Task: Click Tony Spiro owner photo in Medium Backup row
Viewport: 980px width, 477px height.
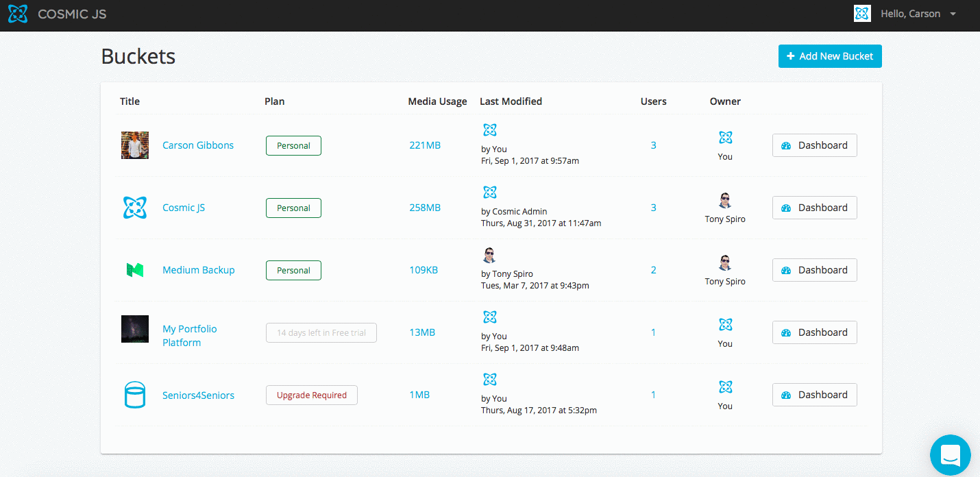Action: [725, 262]
